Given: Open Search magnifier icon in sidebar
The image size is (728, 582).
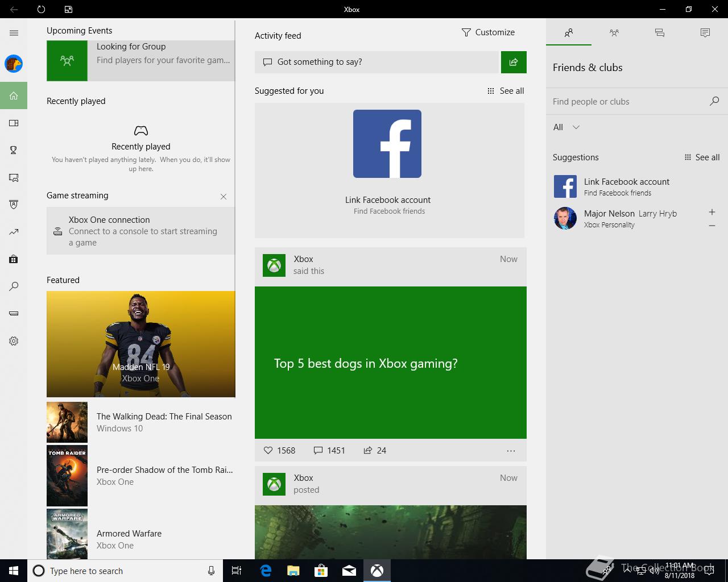Looking at the screenshot, I should pos(14,286).
